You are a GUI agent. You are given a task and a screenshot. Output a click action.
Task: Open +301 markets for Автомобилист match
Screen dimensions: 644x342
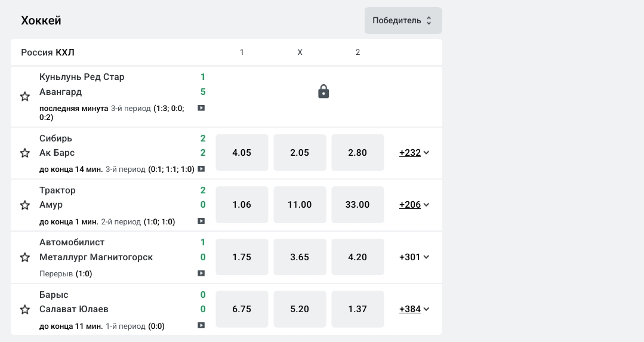pos(414,257)
